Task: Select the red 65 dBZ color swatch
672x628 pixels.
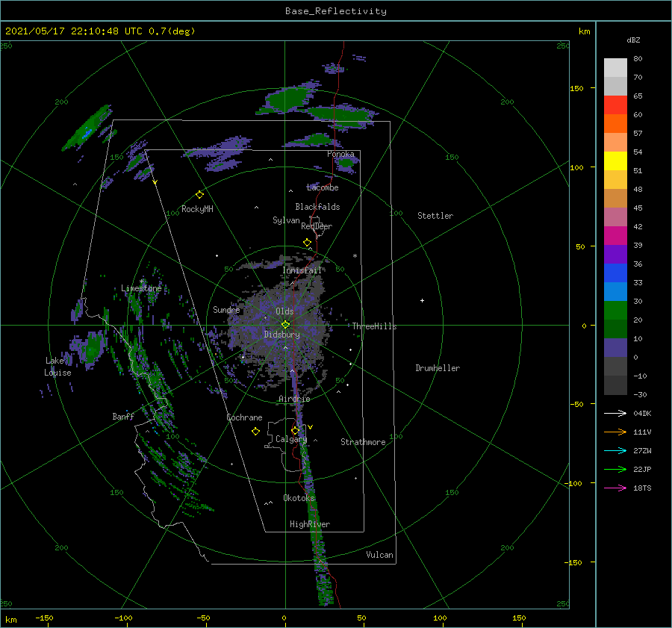Action: (615, 105)
